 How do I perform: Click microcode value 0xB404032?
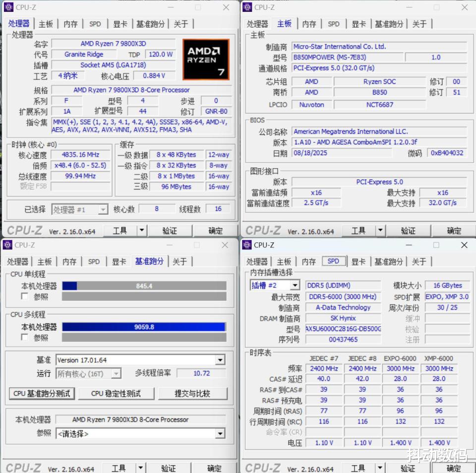(x=447, y=153)
